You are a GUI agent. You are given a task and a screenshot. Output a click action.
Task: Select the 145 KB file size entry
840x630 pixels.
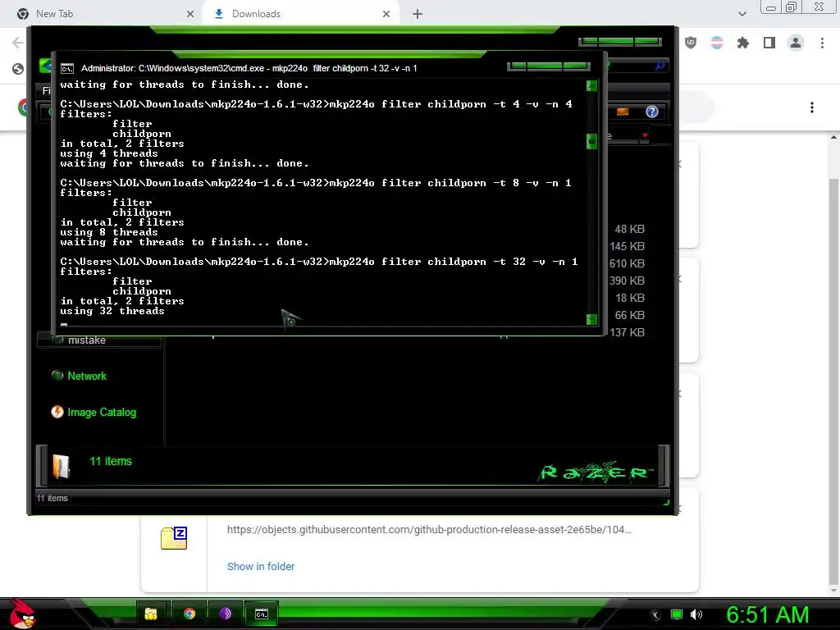[x=627, y=246]
